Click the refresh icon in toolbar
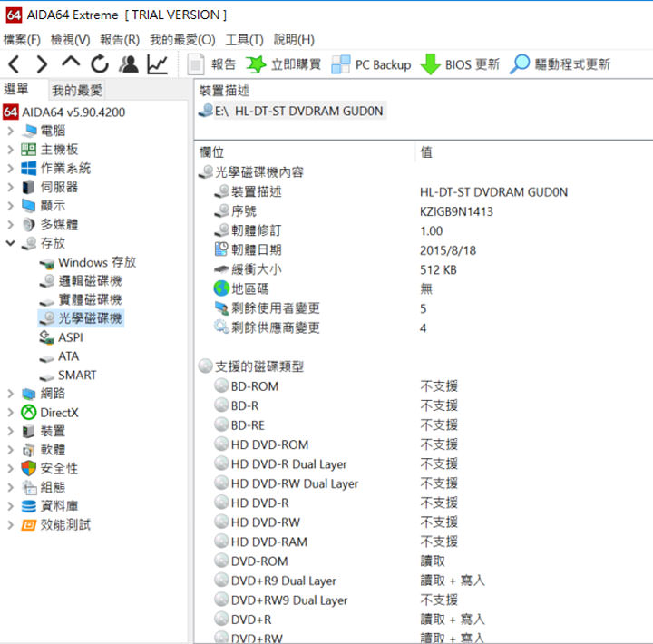The width and height of the screenshot is (653, 644). (100, 64)
